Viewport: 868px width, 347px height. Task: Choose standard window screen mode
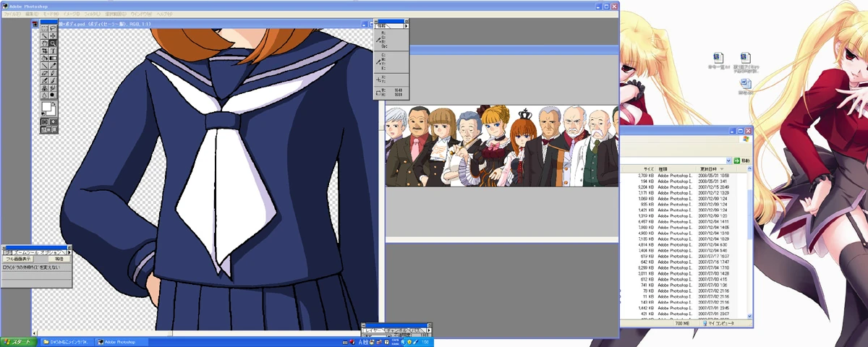tap(43, 129)
